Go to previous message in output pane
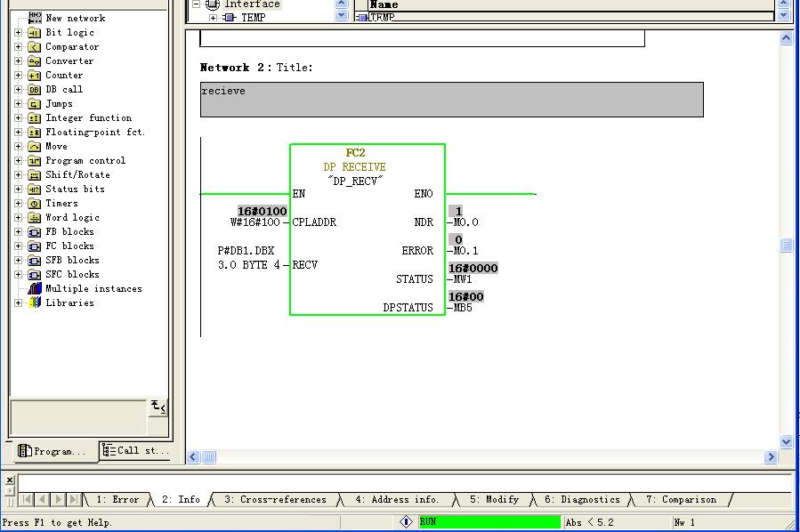800x532 pixels. pyautogui.click(x=43, y=500)
